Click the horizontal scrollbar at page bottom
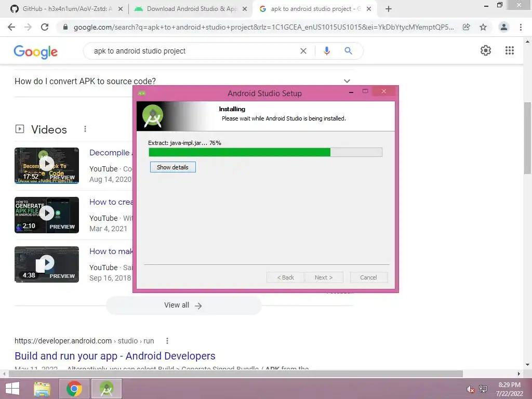The image size is (532, 399). coord(236,374)
